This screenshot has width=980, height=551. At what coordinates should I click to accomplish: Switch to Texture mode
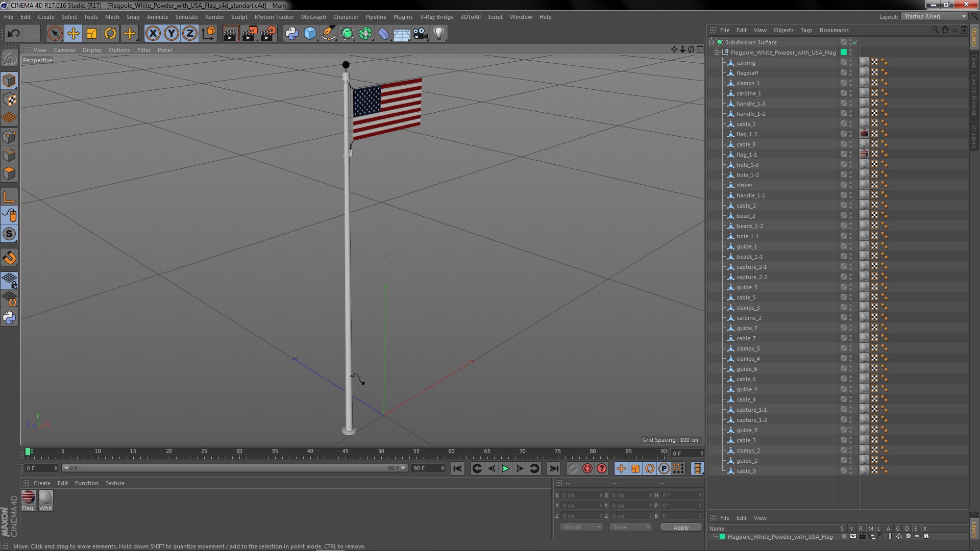pyautogui.click(x=9, y=99)
